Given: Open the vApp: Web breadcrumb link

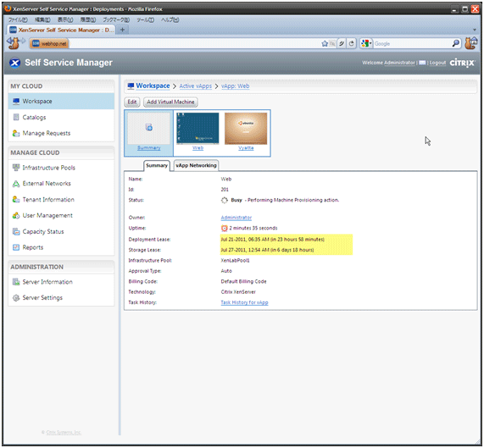Looking at the screenshot, I should [235, 86].
